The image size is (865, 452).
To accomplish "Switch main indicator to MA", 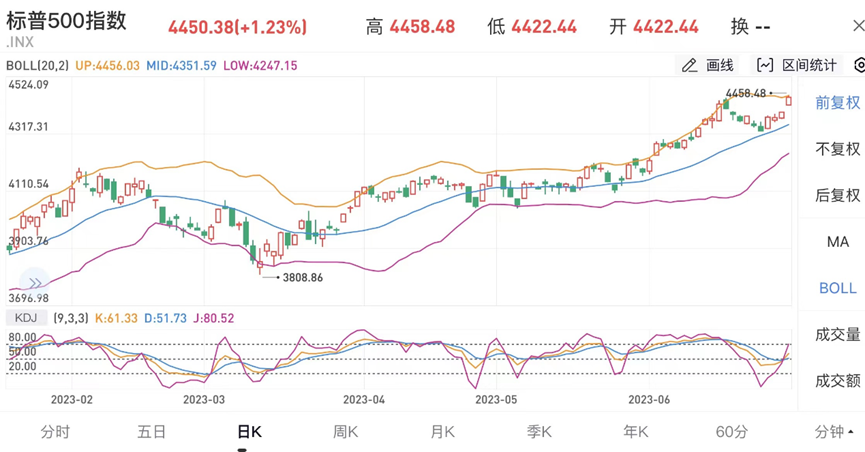I will coord(837,242).
